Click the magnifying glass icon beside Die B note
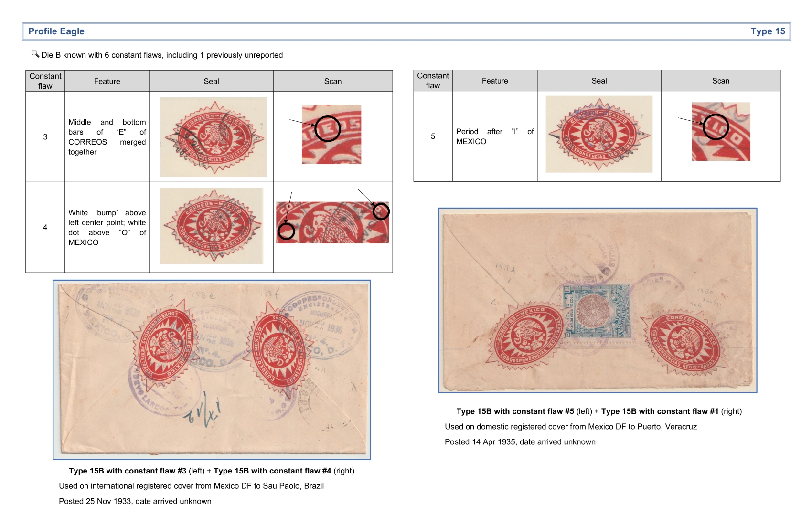812x525 pixels. [35, 54]
